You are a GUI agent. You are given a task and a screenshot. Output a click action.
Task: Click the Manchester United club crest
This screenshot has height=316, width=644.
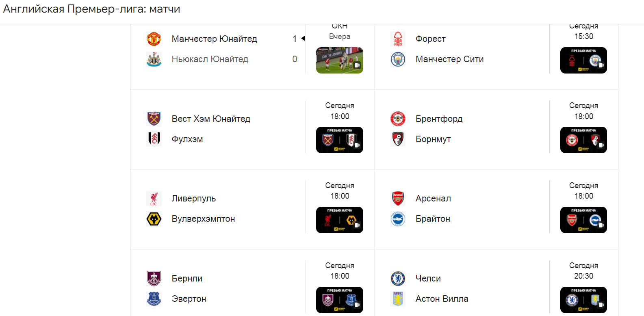point(154,39)
